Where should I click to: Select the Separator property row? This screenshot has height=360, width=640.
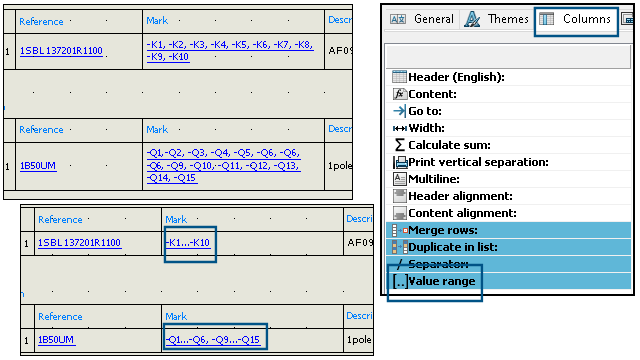pyautogui.click(x=509, y=264)
